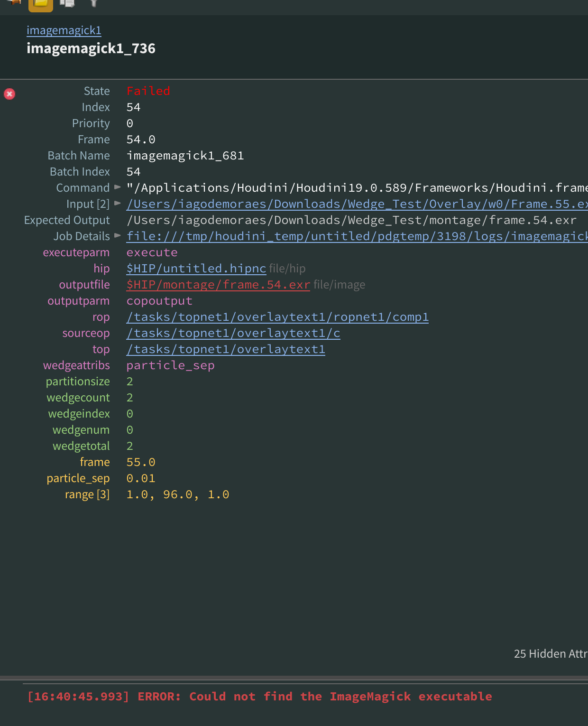The image size is (588, 726).
Task: Expand the Input [2] list arrow
Action: click(x=118, y=204)
